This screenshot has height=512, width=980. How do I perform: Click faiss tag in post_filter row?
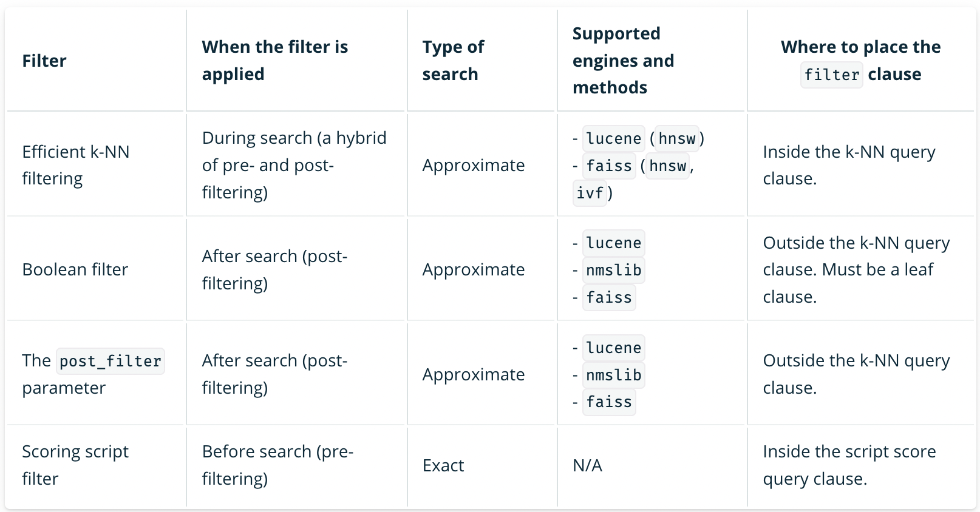[609, 402]
